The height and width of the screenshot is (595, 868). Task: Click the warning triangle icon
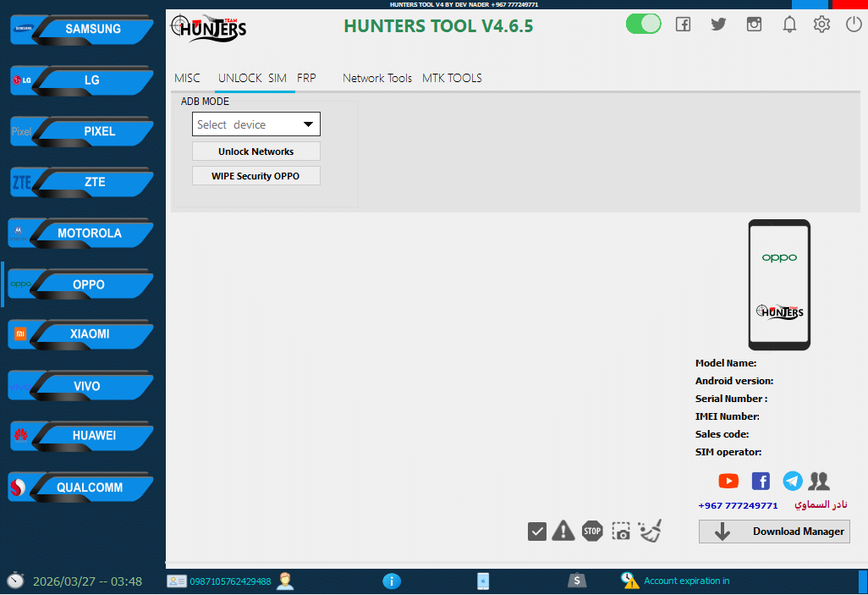563,532
